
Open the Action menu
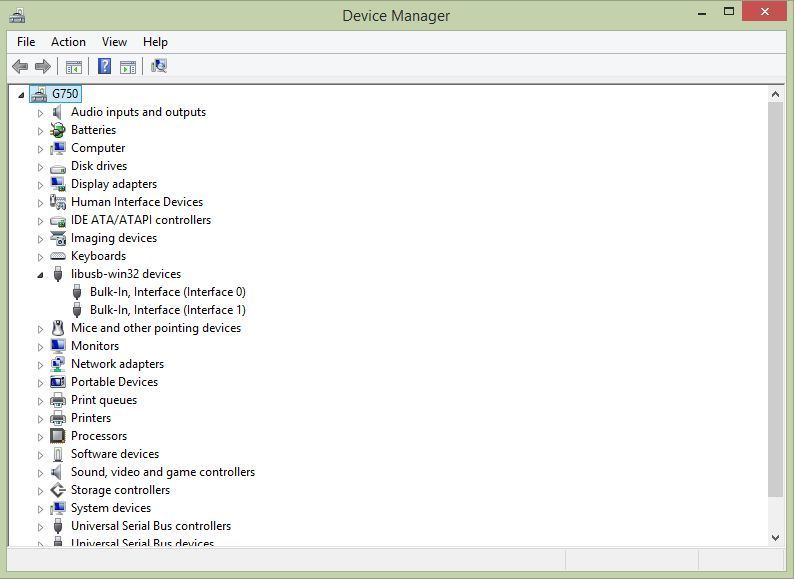tap(68, 42)
